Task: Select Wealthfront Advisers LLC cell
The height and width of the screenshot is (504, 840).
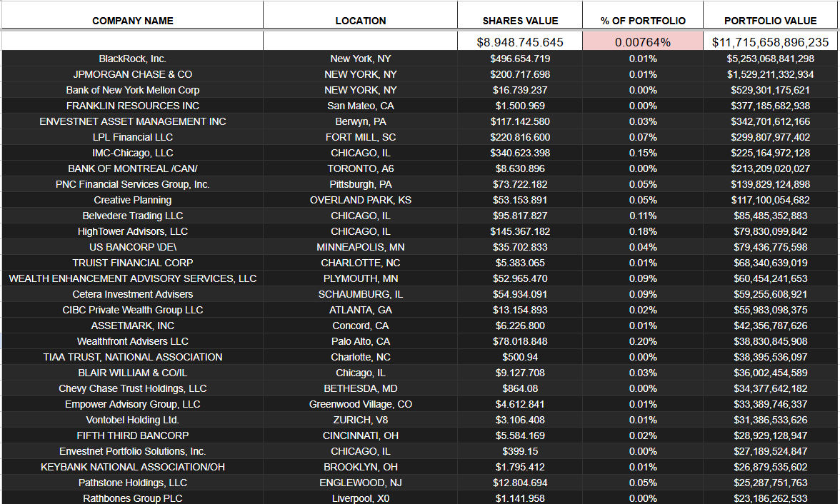Action: tap(132, 342)
